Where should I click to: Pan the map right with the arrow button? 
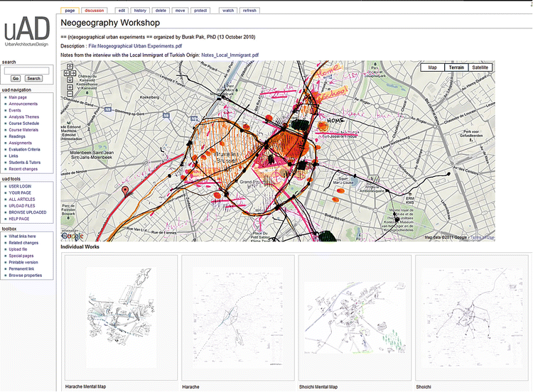click(72, 73)
